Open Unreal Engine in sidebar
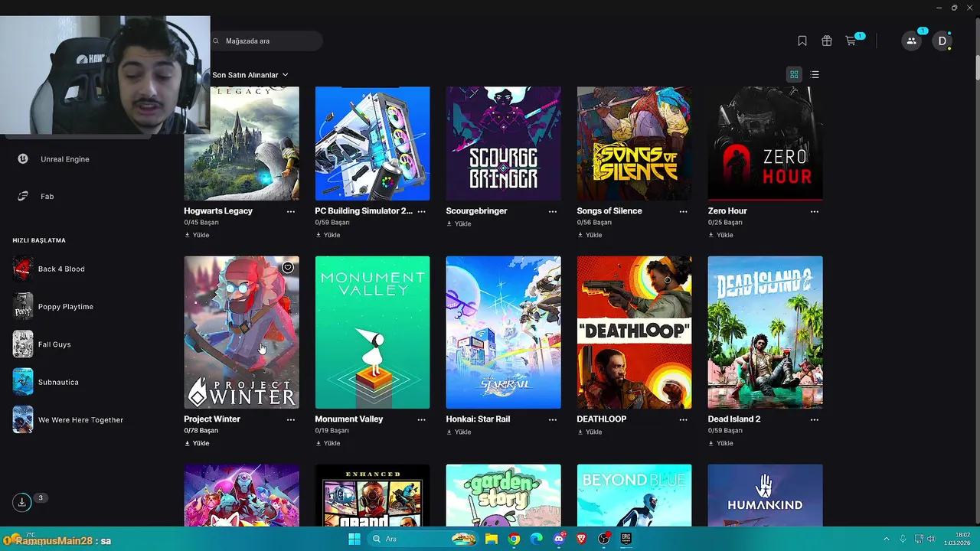This screenshot has height=551, width=980. [x=54, y=159]
